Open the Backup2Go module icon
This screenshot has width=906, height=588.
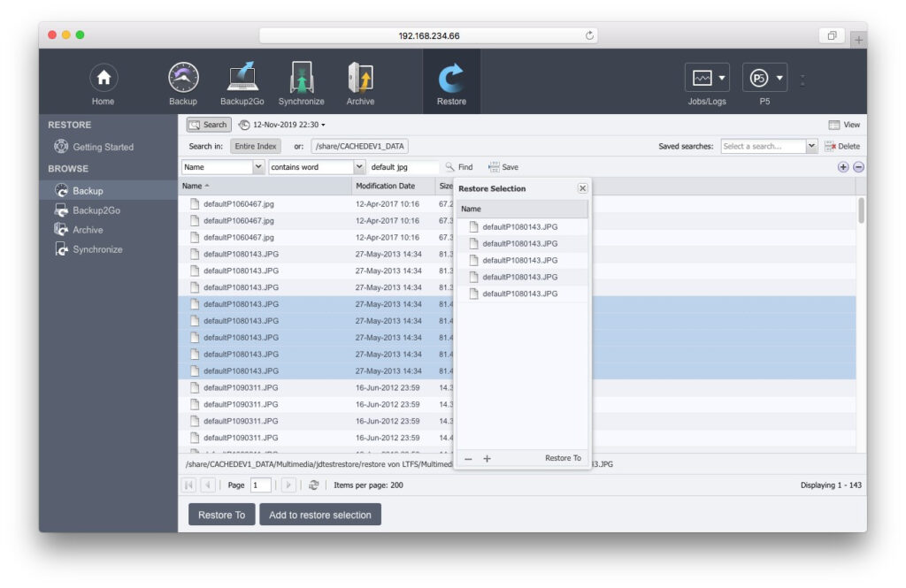tap(242, 80)
